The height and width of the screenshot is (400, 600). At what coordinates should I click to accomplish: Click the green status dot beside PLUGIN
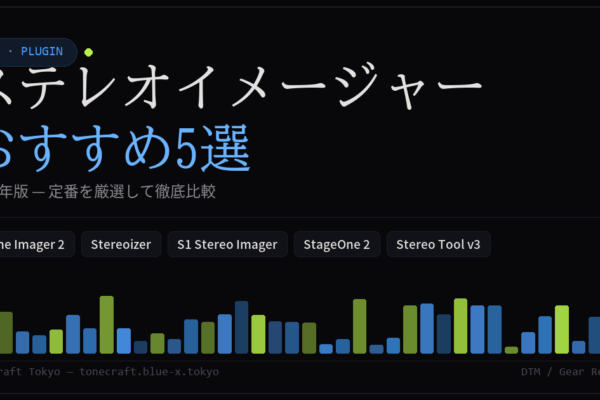click(x=88, y=52)
